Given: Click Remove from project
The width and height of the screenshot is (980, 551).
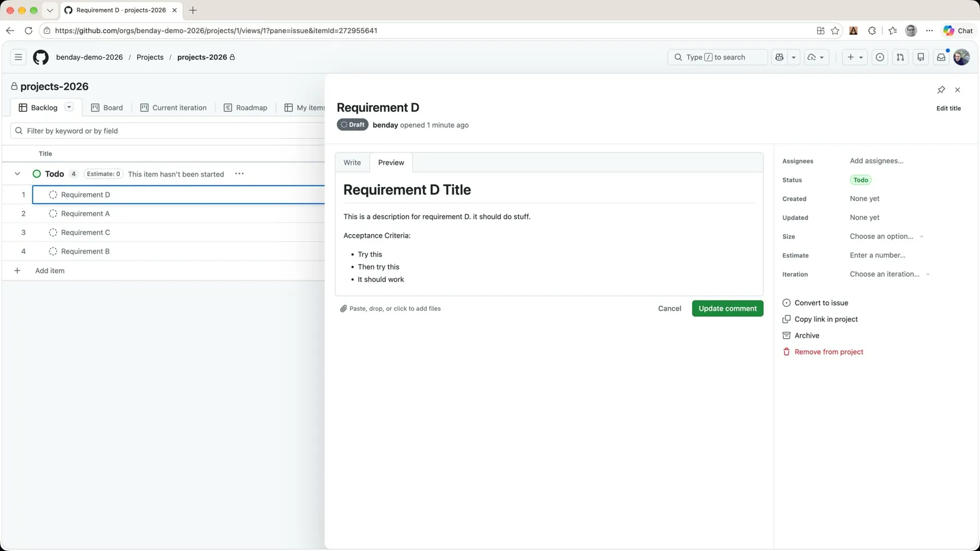Looking at the screenshot, I should (x=823, y=352).
